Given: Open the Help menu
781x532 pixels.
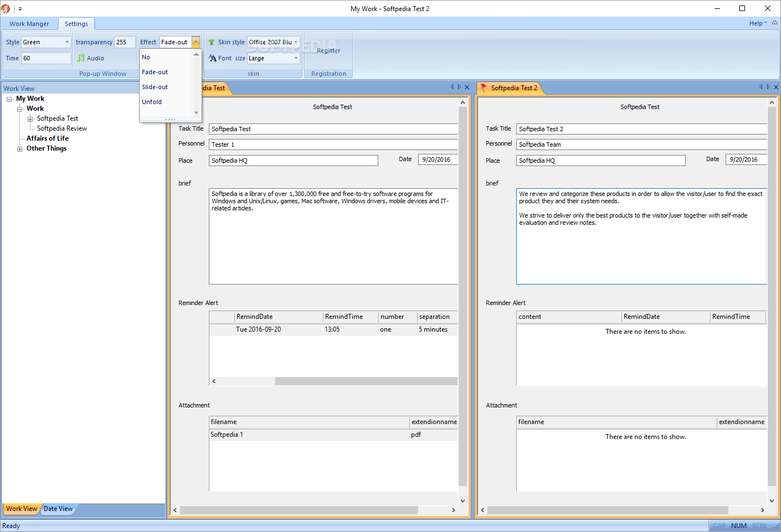Looking at the screenshot, I should coord(758,23).
